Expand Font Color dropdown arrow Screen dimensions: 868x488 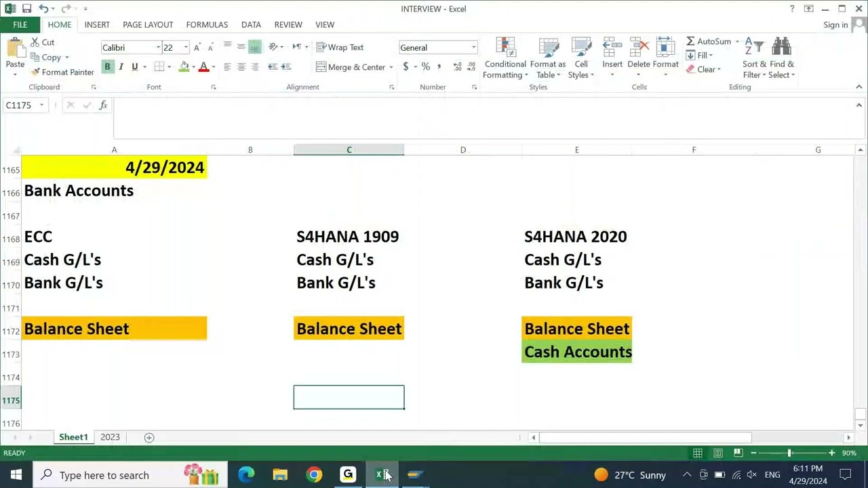(x=213, y=67)
